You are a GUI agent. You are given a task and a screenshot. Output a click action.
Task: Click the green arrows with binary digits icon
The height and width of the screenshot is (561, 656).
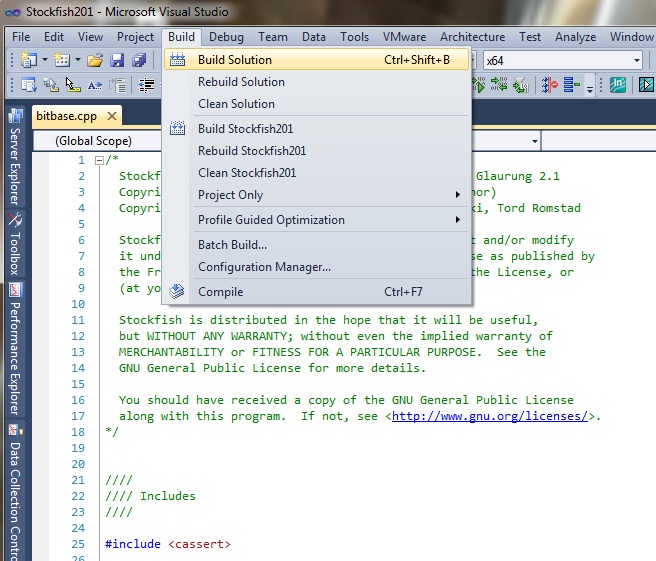pyautogui.click(x=499, y=85)
